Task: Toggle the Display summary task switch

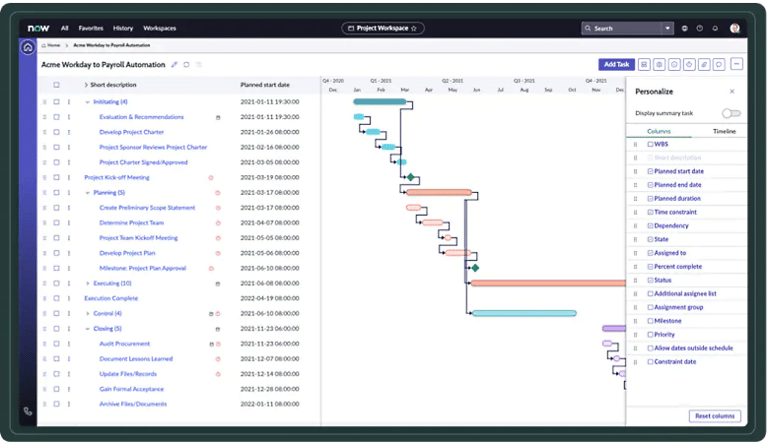Action: (731, 113)
